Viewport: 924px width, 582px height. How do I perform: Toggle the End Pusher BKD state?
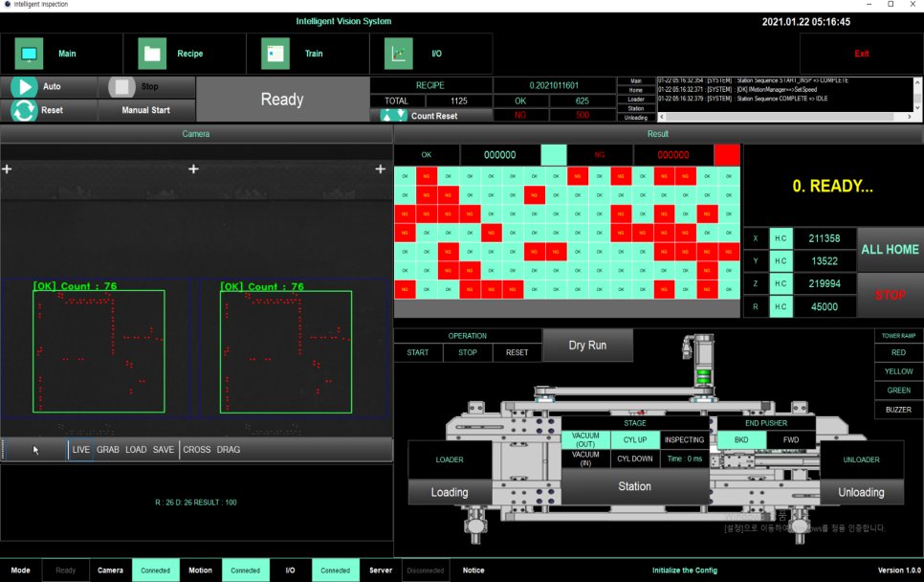click(741, 440)
